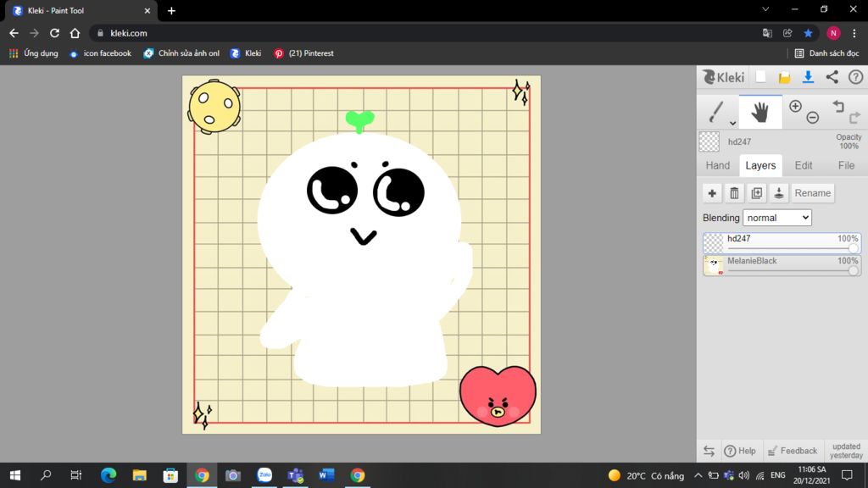Open the Help link at bottom
Viewport: 868px width, 488px height.
click(x=740, y=451)
